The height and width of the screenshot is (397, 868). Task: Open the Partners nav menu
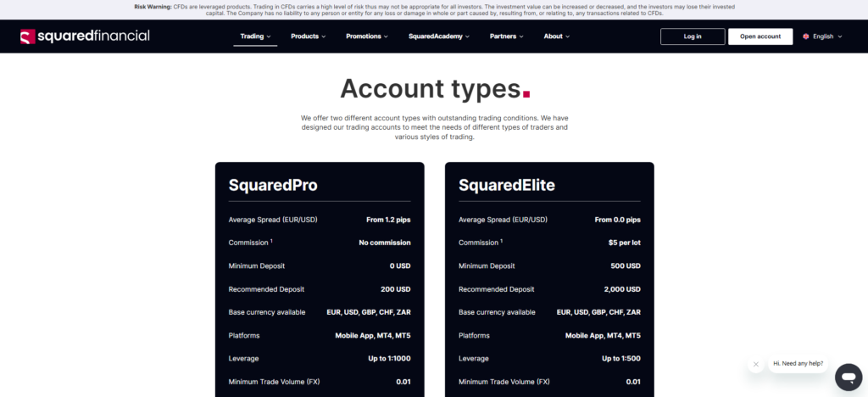pos(507,36)
